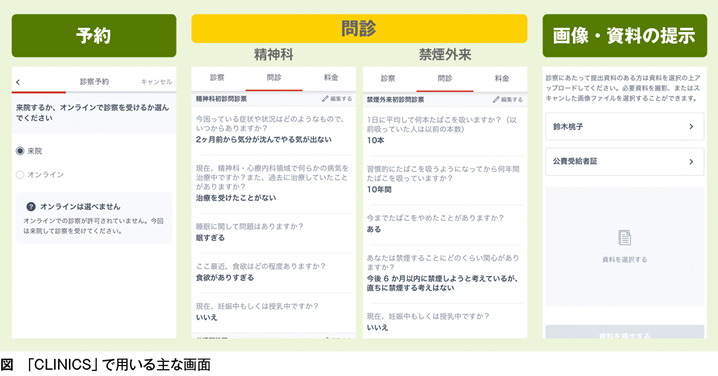Switch to 料金 tab in 精神科 panel
This screenshot has width=718, height=376.
tap(331, 77)
